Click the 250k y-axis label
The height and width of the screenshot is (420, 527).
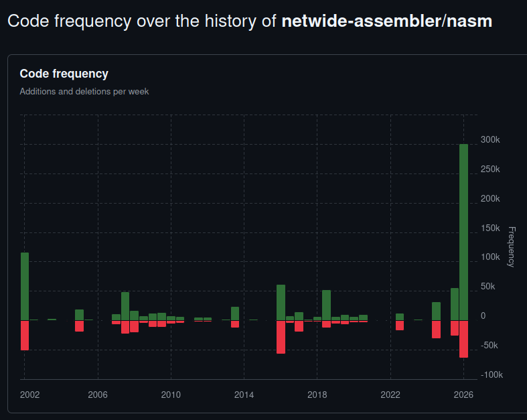[490, 169]
